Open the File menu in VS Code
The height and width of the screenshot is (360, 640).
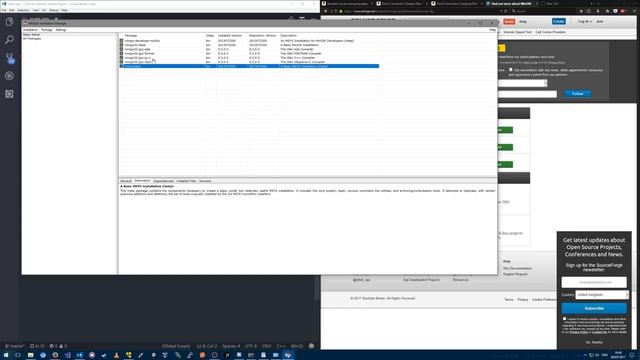click(4, 10)
